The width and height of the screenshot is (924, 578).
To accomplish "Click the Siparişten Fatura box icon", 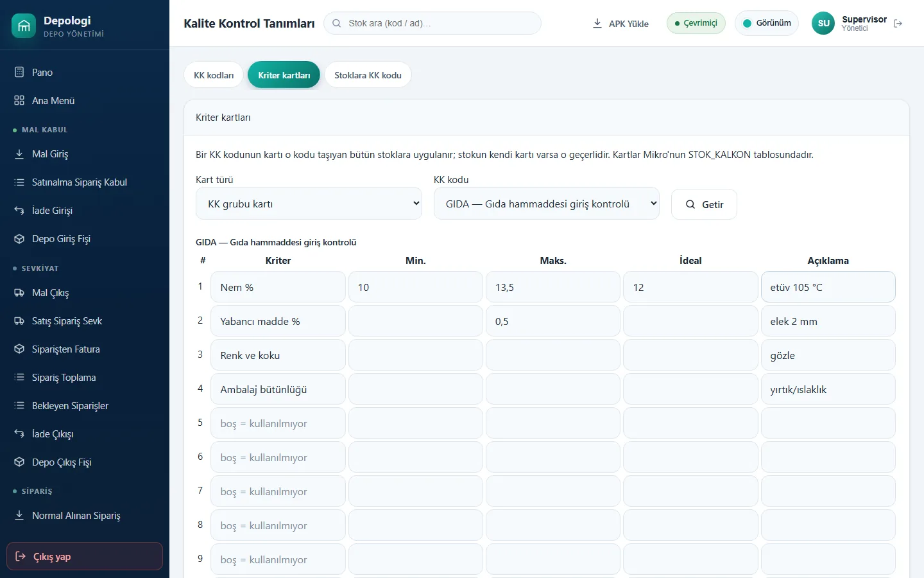I will pyautogui.click(x=19, y=349).
